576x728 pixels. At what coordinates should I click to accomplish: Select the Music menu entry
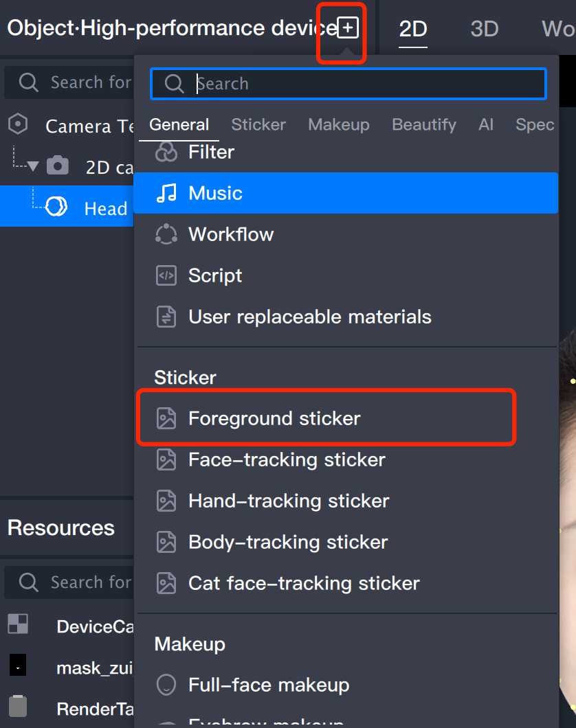point(215,193)
